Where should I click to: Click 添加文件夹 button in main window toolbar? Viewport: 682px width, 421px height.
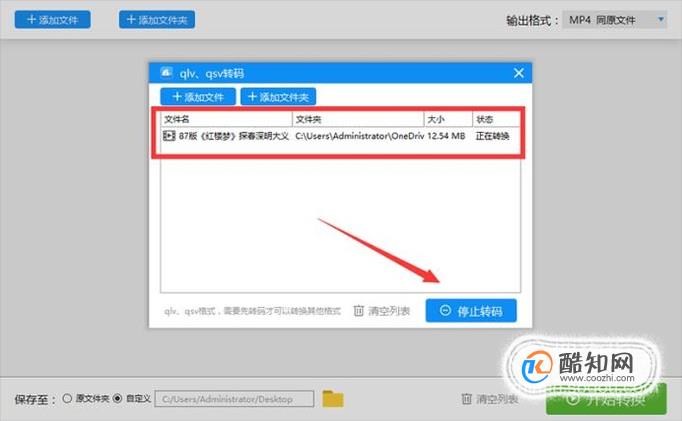coord(157,20)
